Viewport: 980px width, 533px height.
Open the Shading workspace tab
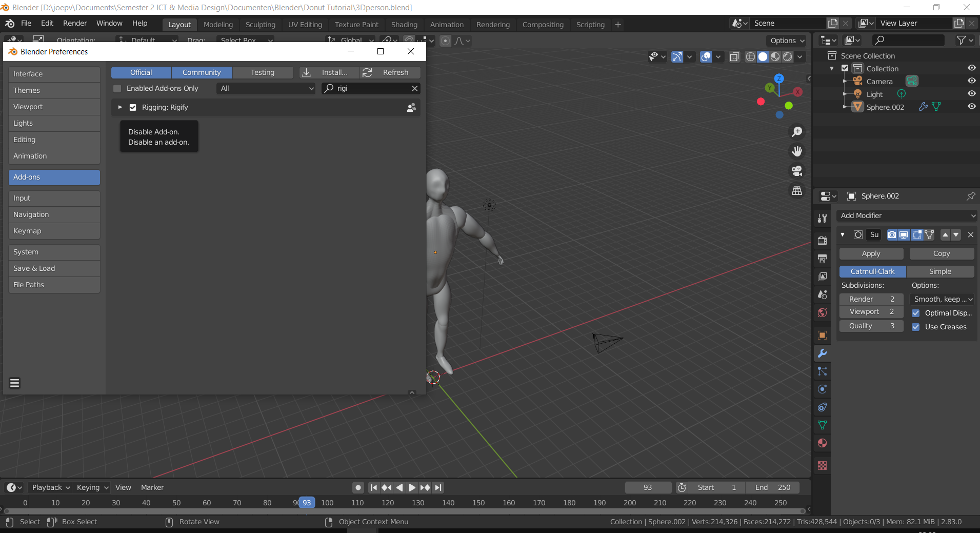click(x=404, y=25)
